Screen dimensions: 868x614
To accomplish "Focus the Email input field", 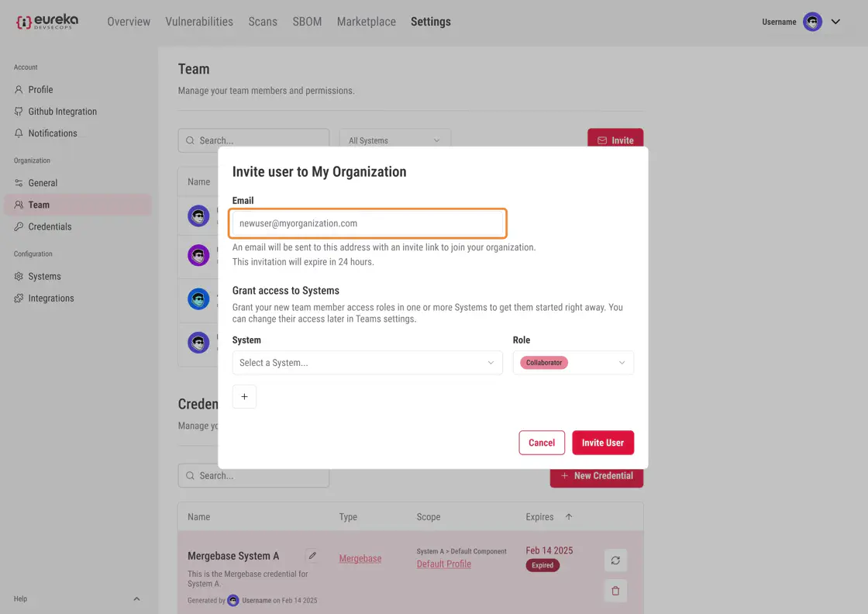I will pos(367,223).
